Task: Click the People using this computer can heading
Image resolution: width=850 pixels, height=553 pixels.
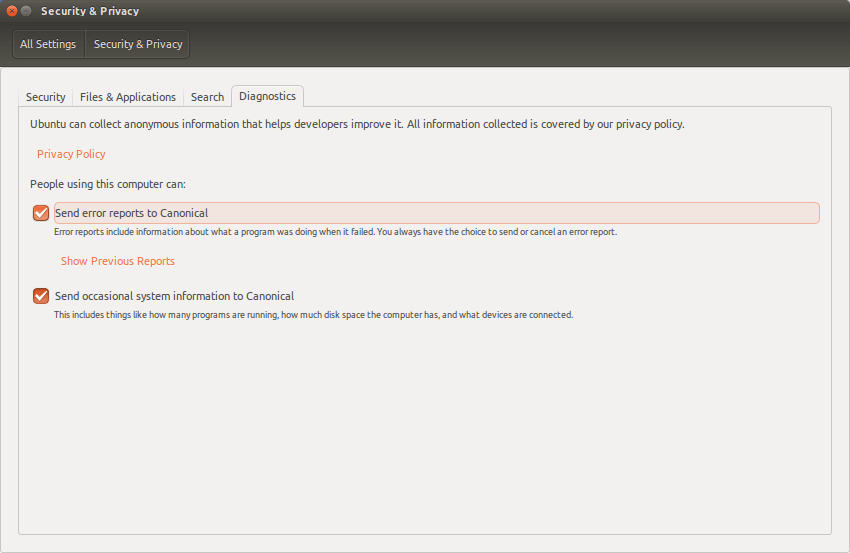Action: pyautogui.click(x=108, y=184)
